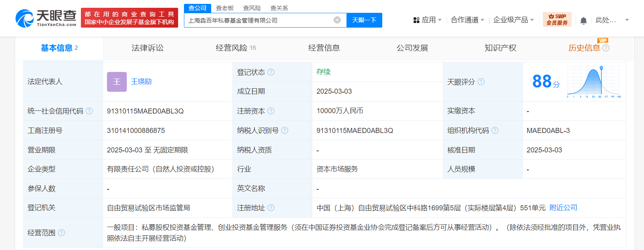This screenshot has height=250, width=644.
Task: Select the 查老板 search tab
Action: [225, 8]
